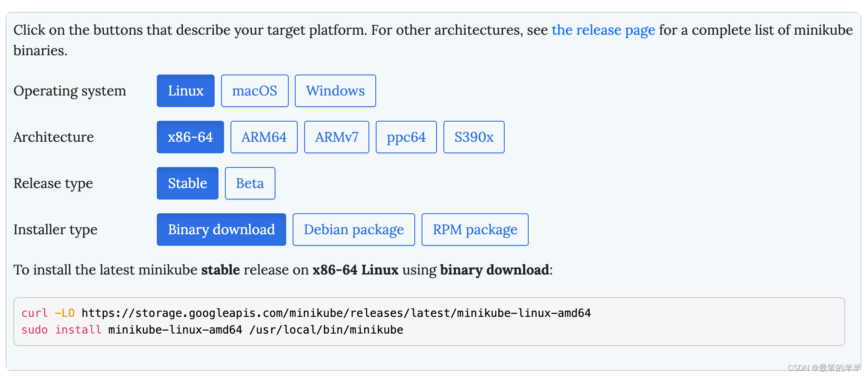
Task: Click the 'Release type' label
Action: coord(53,183)
